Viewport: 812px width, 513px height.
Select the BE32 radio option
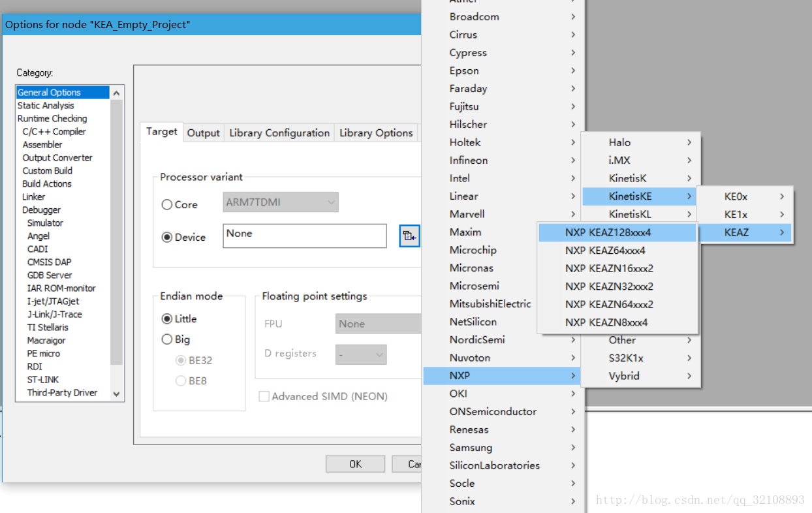click(181, 360)
